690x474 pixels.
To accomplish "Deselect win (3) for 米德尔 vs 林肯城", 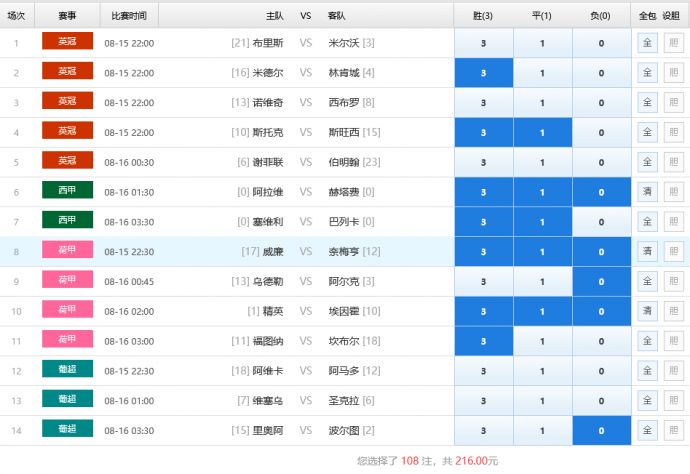I will 484,73.
